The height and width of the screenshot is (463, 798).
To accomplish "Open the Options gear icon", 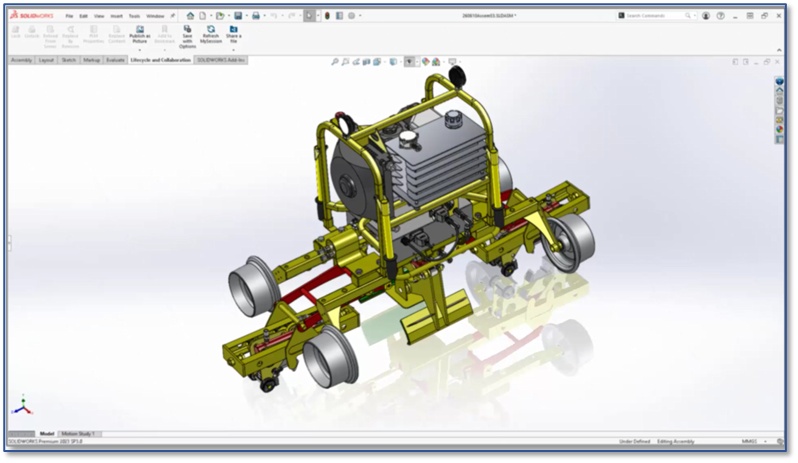I will point(352,16).
